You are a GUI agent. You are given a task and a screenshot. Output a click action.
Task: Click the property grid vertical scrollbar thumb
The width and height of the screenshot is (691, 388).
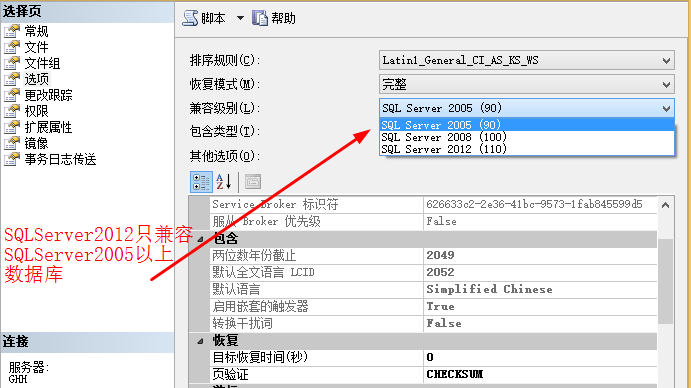[665, 281]
